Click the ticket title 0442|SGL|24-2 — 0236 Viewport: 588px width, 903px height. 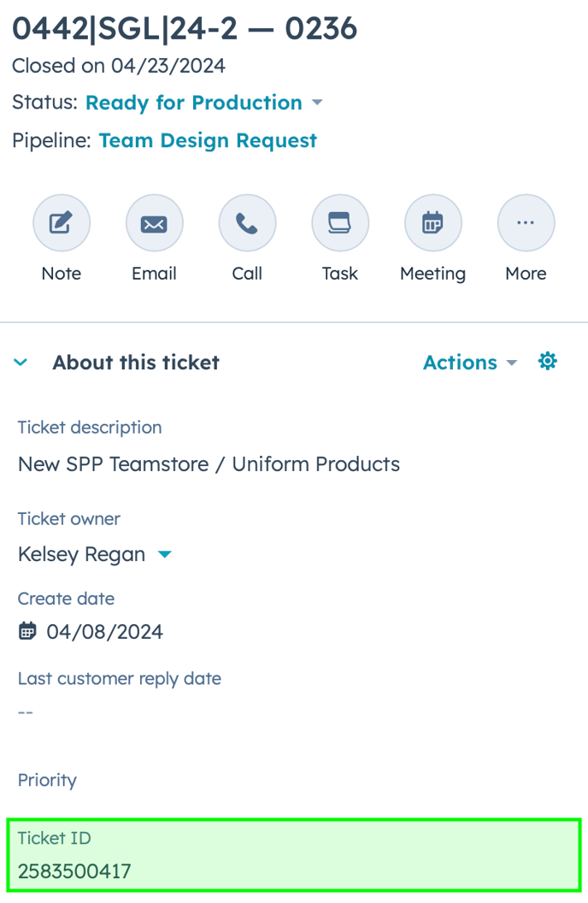coord(185,29)
